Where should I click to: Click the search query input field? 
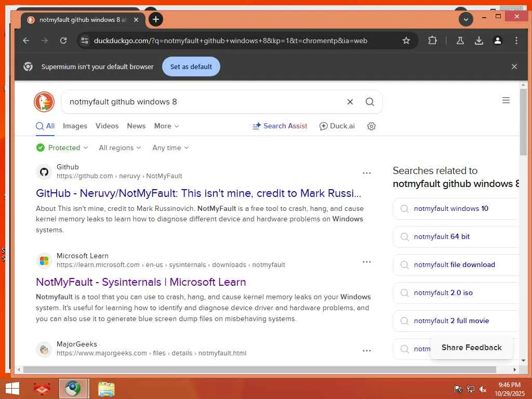(x=204, y=102)
